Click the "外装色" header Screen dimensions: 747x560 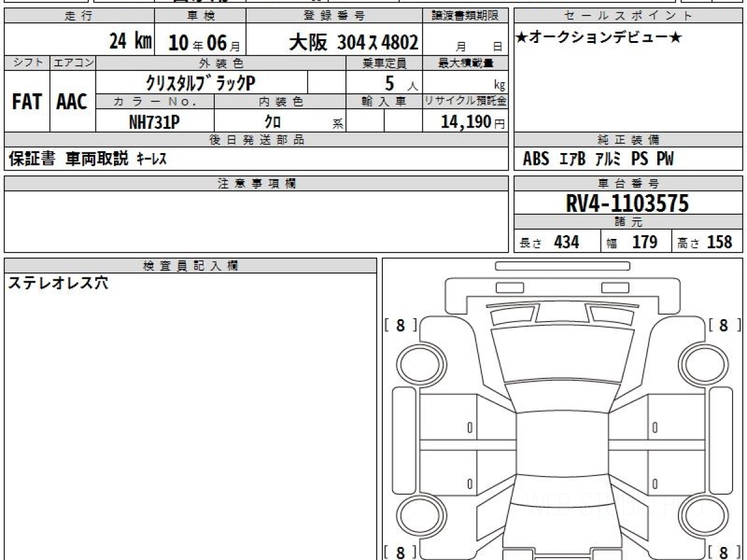point(222,63)
